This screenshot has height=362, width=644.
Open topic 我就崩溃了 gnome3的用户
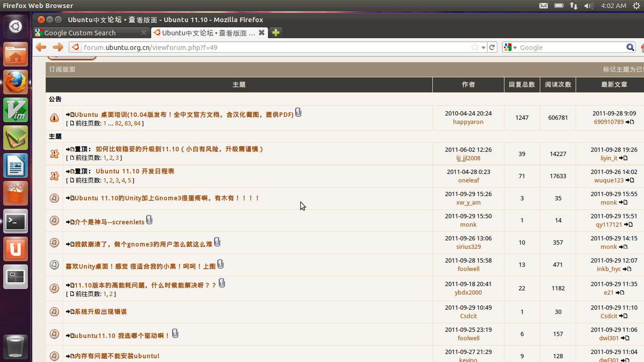143,244
